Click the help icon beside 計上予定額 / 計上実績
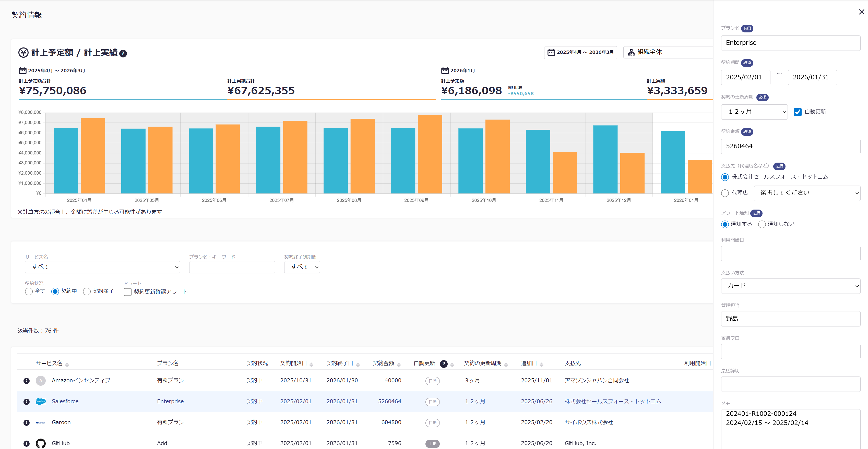Screen dimensions: 868x449 click(x=123, y=53)
